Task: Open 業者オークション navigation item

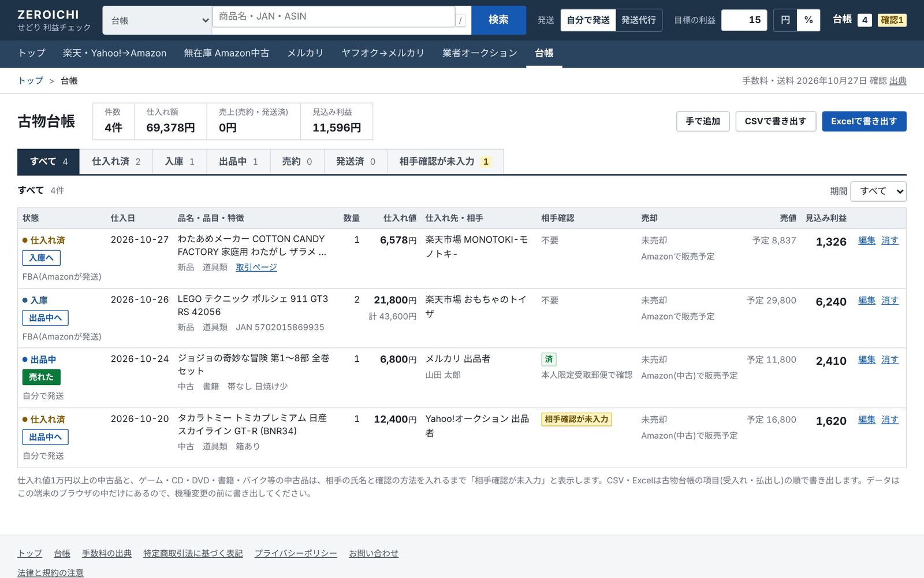Action: click(x=480, y=53)
